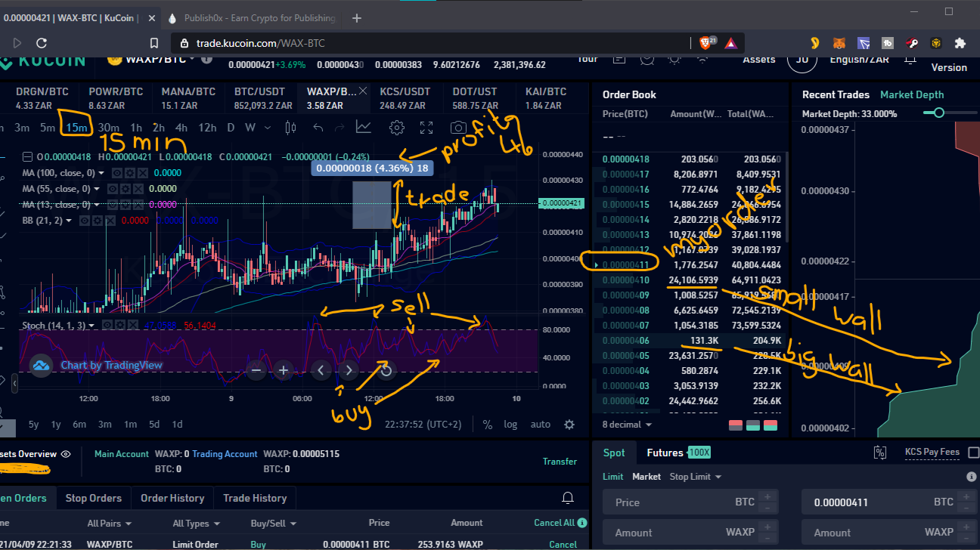Reset the chart view

pyautogui.click(x=386, y=370)
